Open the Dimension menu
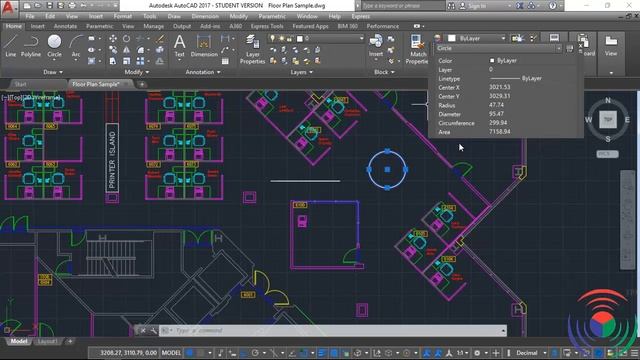This screenshot has width=640, height=360. point(205,16)
